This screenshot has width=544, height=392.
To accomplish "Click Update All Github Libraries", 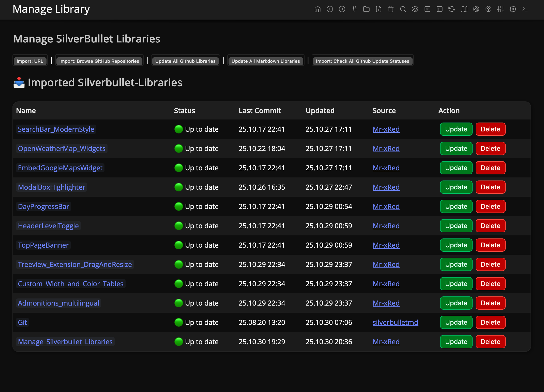I will [x=185, y=61].
